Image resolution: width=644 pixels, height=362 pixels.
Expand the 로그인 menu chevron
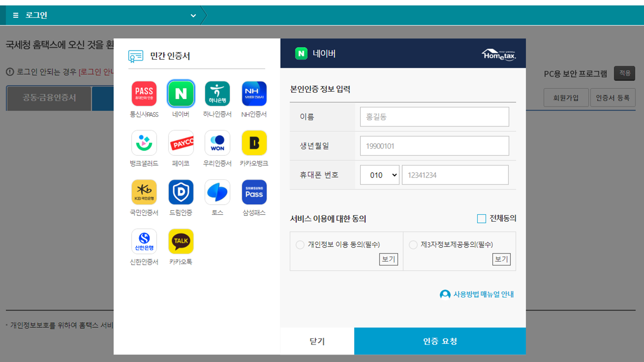click(x=193, y=16)
